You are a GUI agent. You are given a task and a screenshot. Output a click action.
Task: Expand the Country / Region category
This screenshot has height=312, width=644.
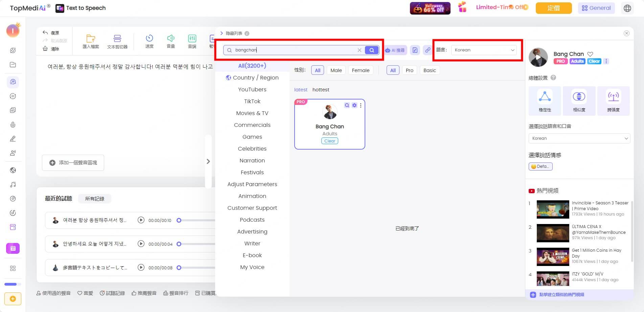point(252,77)
